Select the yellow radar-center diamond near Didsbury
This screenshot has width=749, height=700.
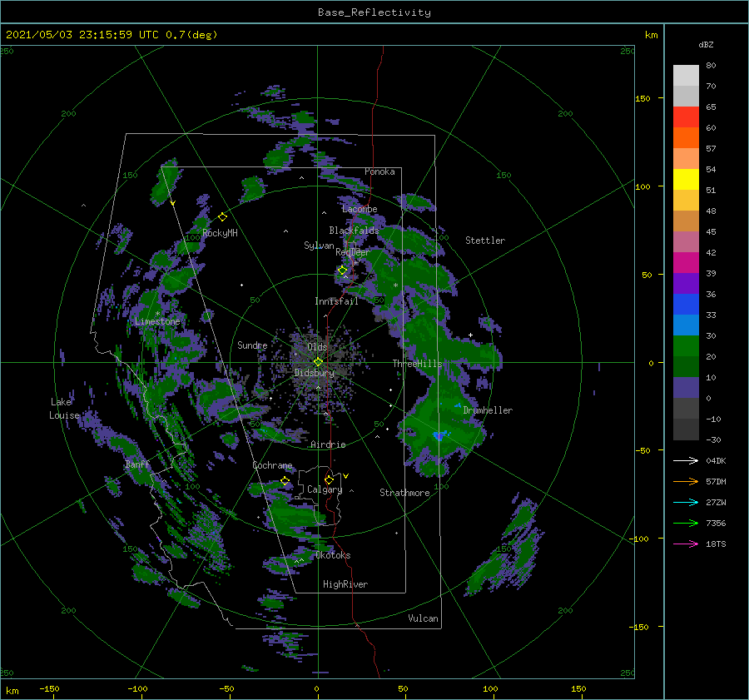tap(318, 362)
